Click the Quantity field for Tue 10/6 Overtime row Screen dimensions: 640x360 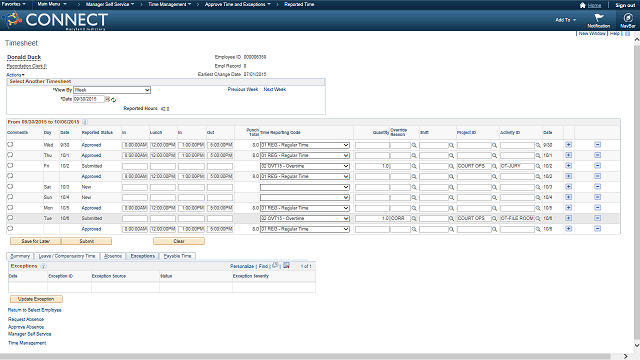tap(372, 218)
